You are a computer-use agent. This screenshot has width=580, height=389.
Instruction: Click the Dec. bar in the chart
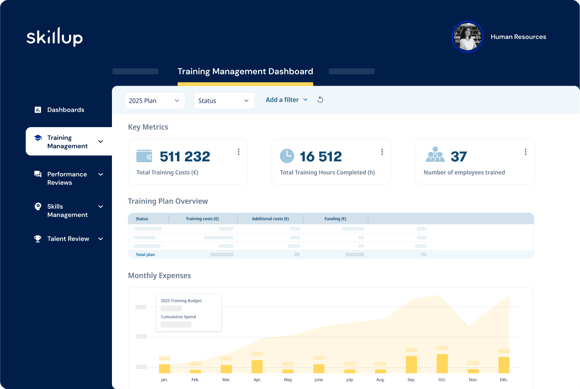504,365
